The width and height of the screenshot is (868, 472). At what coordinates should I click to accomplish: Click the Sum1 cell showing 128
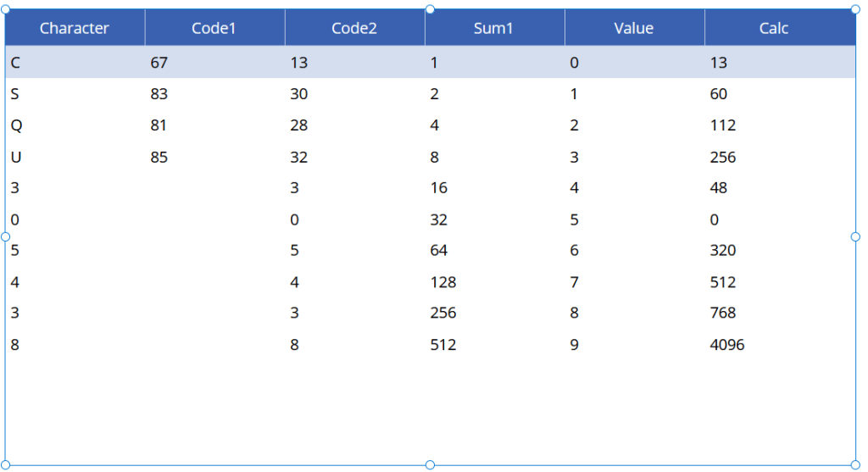[442, 282]
